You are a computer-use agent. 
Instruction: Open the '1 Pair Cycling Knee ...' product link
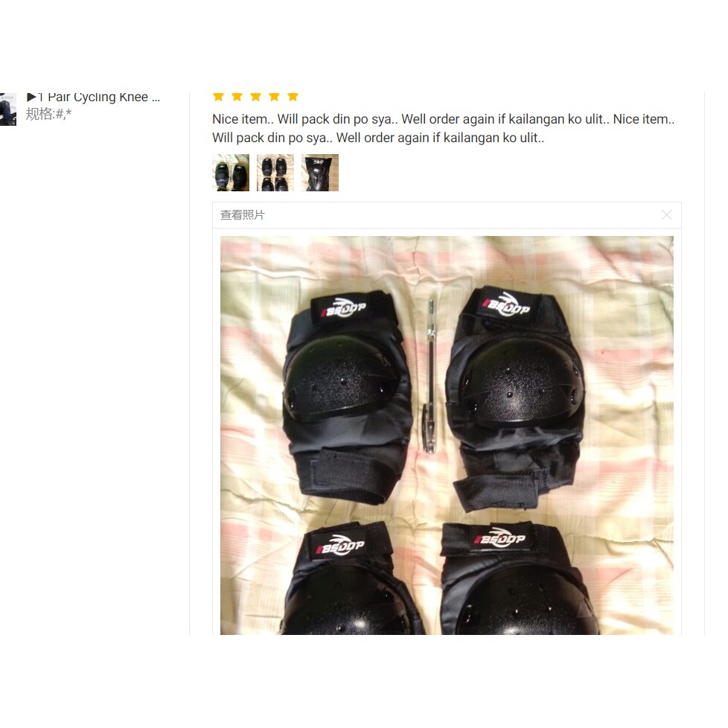coord(99,97)
